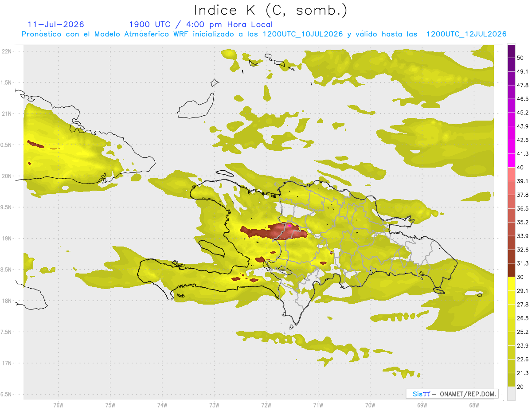Click the legend value "21.3"

(523, 373)
